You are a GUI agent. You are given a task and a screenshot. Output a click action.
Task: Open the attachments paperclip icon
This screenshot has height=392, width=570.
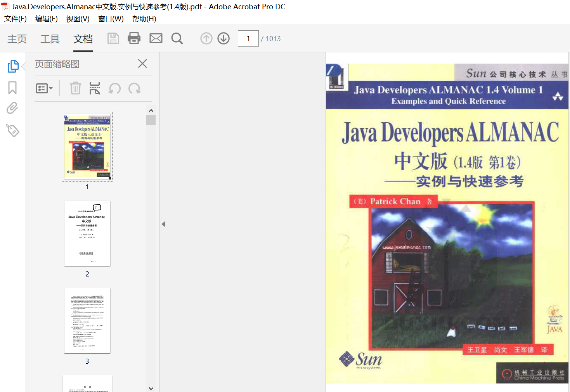[12, 108]
